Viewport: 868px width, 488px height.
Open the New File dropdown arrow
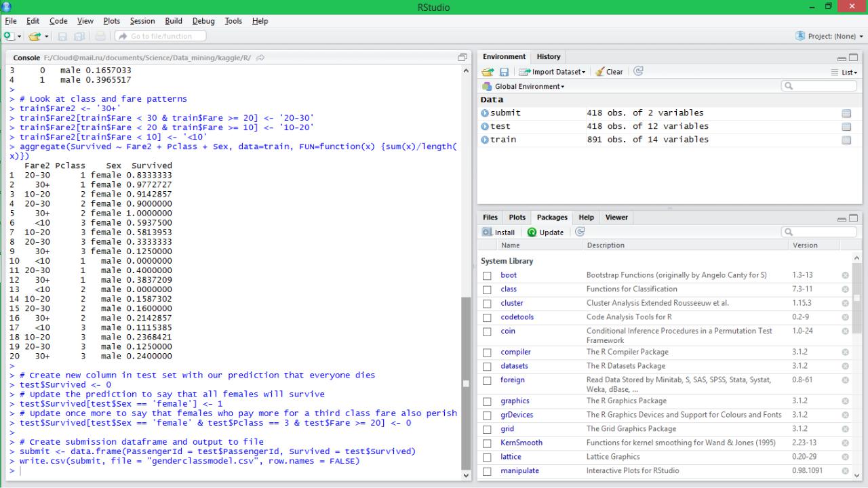(18, 36)
